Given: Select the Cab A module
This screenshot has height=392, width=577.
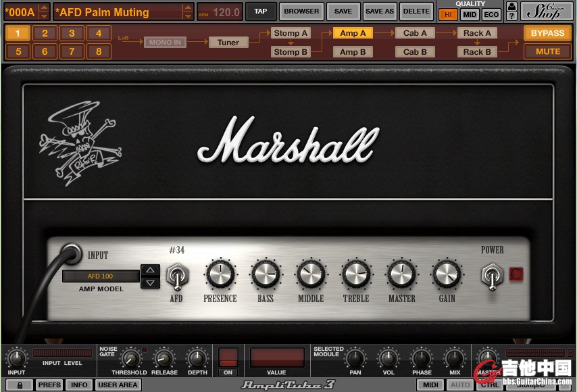Looking at the screenshot, I should [x=415, y=33].
